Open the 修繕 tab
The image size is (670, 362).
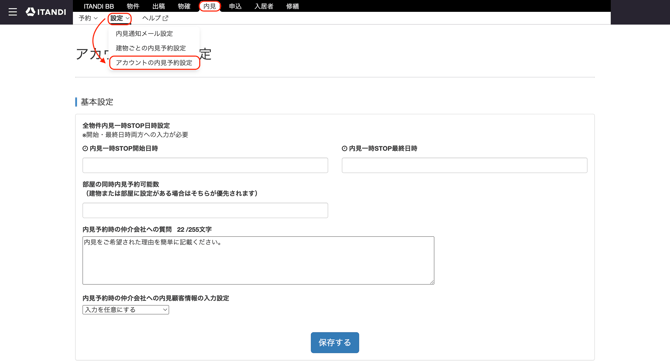[292, 6]
